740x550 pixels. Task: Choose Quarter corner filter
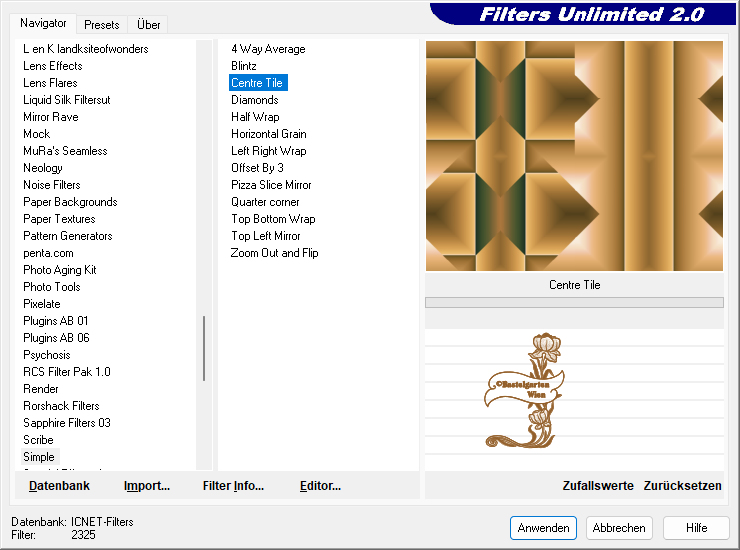pos(265,202)
